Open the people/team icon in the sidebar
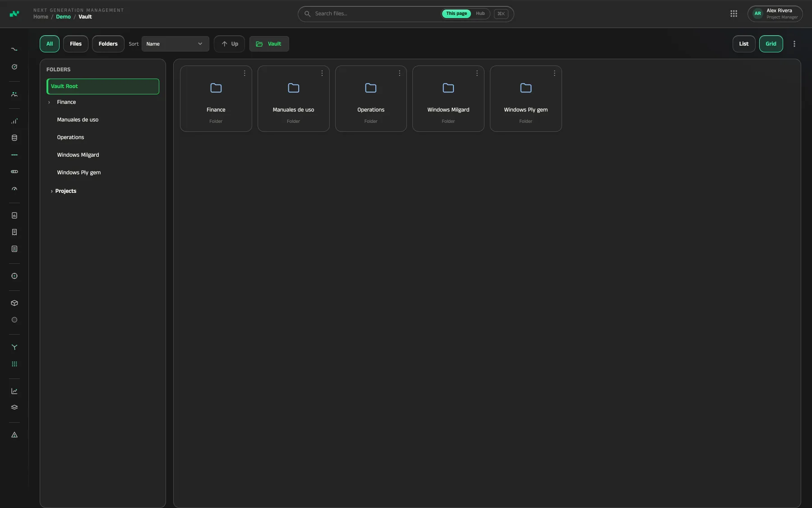The height and width of the screenshot is (508, 812). click(x=14, y=94)
